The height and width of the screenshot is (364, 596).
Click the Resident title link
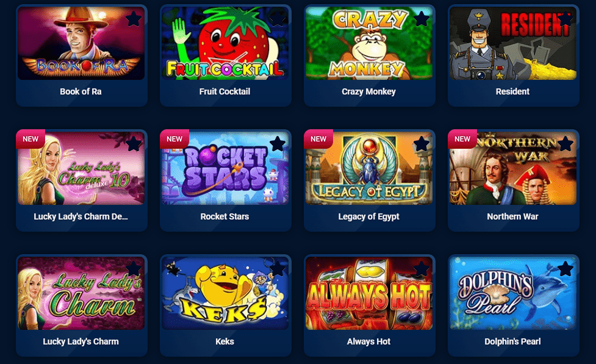512,91
